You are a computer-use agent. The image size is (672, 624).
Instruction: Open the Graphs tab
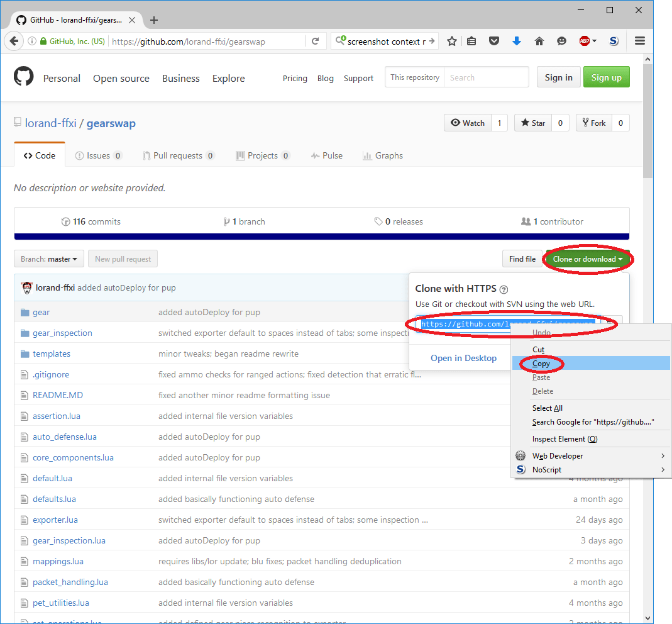tap(383, 155)
